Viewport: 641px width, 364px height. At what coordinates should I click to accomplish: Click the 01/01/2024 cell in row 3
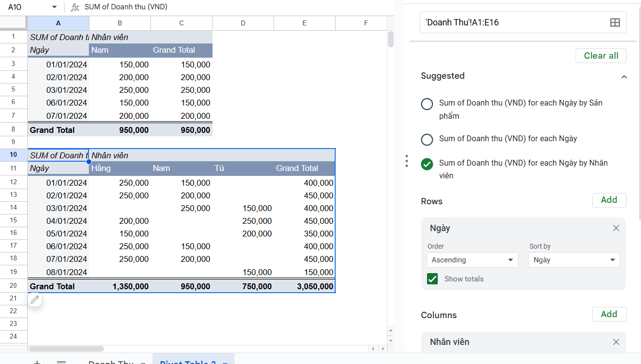click(59, 64)
